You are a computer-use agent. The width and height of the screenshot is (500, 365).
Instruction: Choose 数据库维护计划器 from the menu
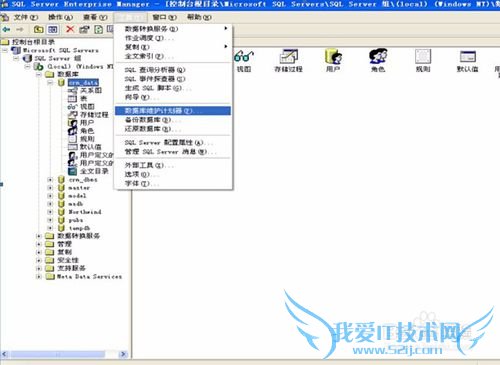click(173, 111)
